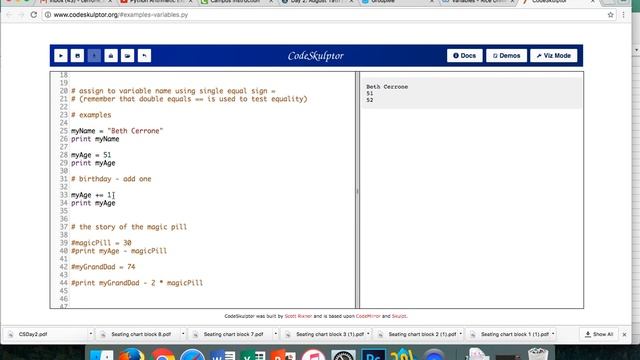Reload the page in Chrome
The height and width of the screenshot is (360, 640).
[33, 15]
